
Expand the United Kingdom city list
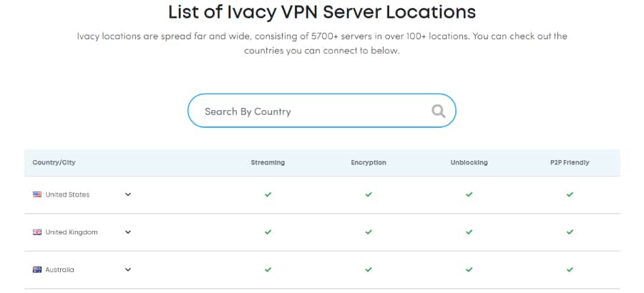tap(128, 232)
